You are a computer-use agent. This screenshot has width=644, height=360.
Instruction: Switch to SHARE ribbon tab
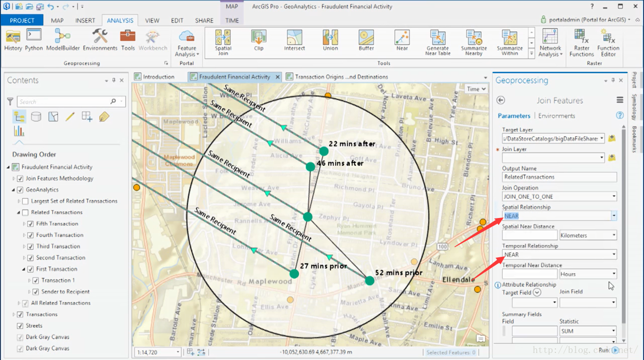(204, 21)
